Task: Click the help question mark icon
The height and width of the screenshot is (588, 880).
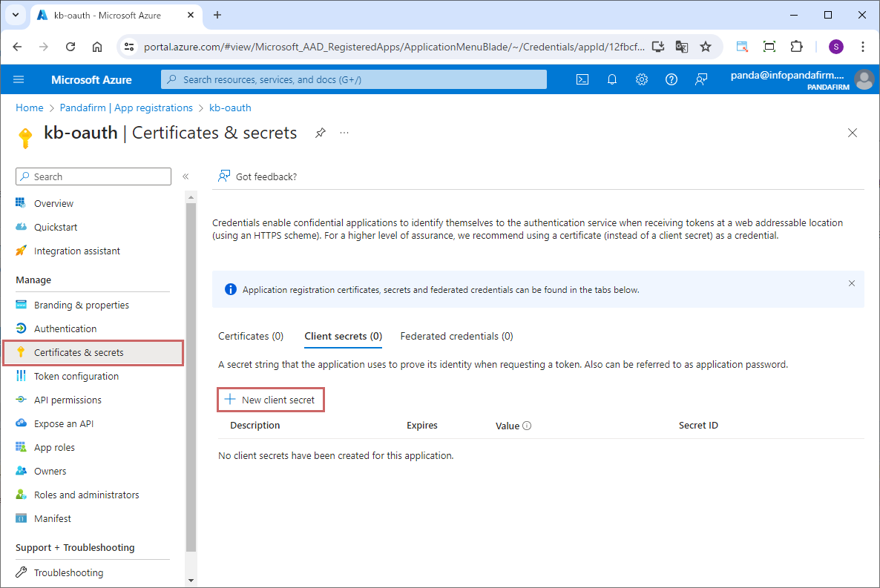Action: [672, 79]
